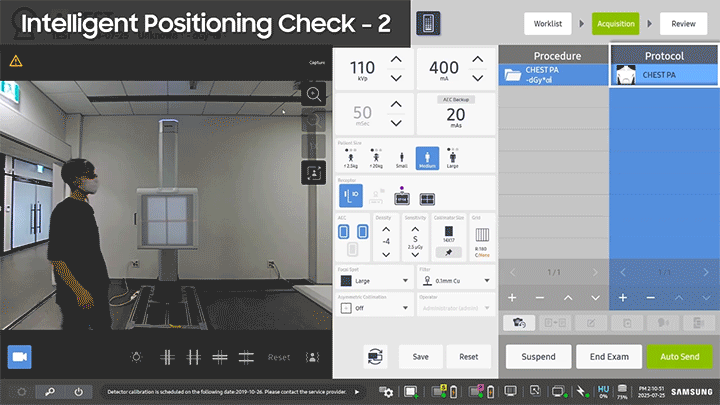Click the green Auto Send button
Image resolution: width=720 pixels, height=405 pixels.
coord(679,357)
